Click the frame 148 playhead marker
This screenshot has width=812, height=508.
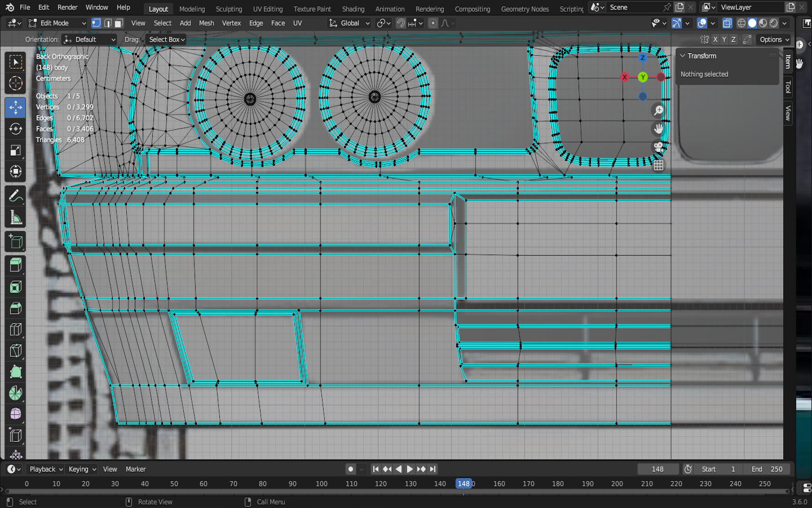click(x=464, y=484)
